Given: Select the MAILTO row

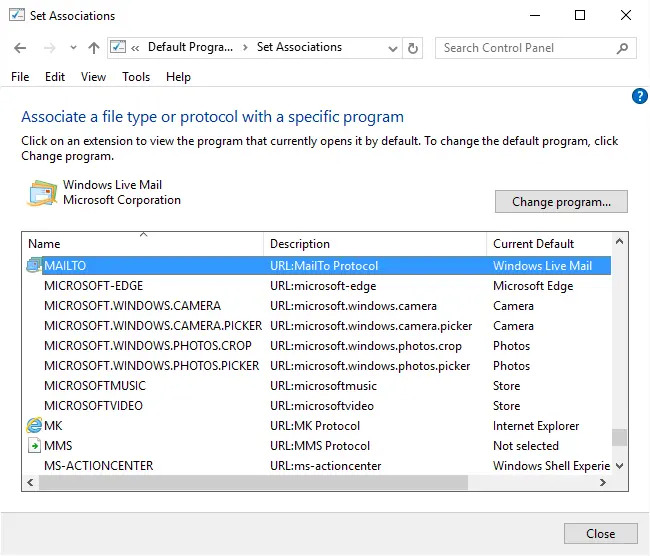Looking at the screenshot, I should 318,266.
